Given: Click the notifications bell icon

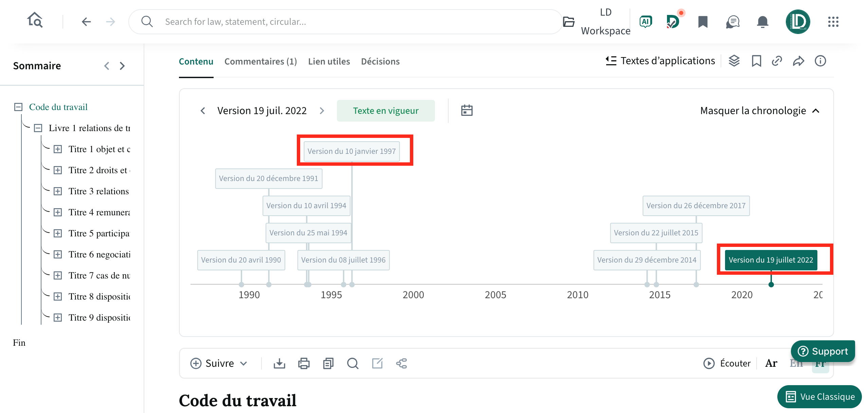Looking at the screenshot, I should point(762,22).
